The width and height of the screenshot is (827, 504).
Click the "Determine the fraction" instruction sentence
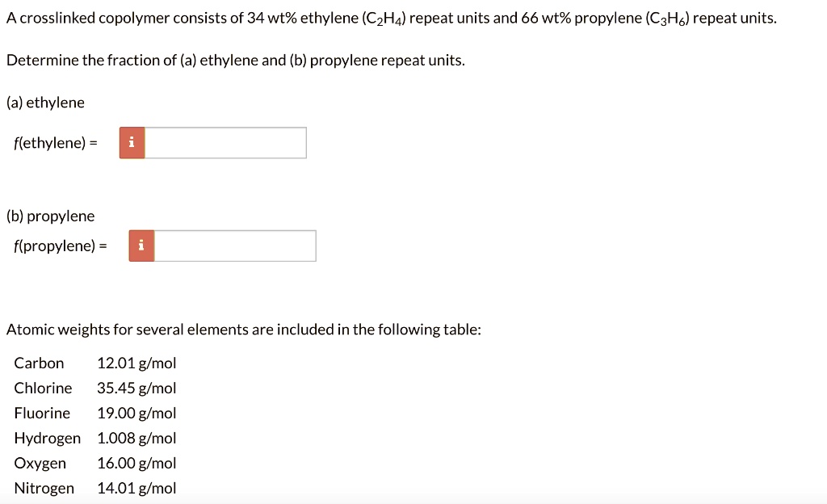pyautogui.click(x=236, y=61)
